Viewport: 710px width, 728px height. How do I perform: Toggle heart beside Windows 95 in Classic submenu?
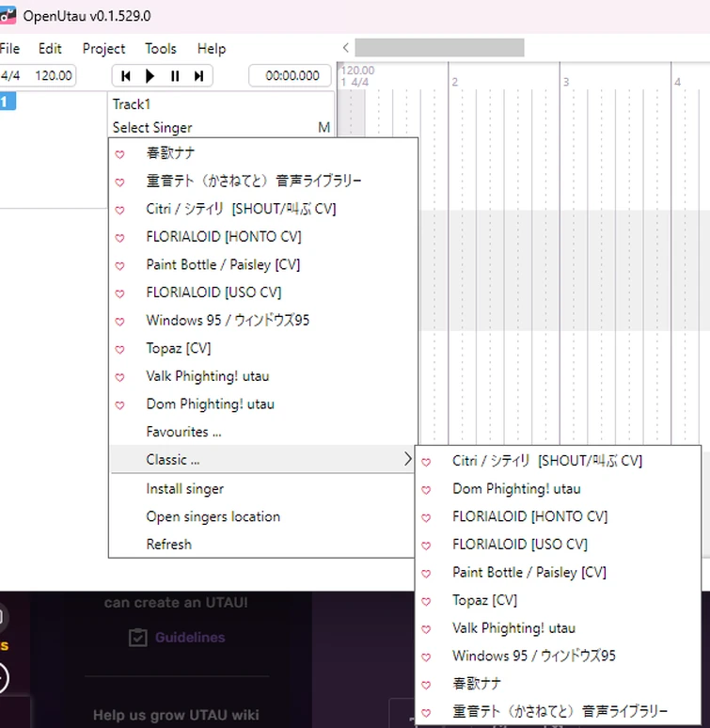426,657
